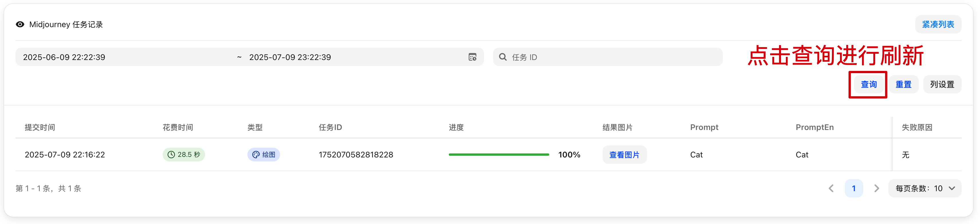Click the eye icon beside Midjourney 任务记录
The width and height of the screenshot is (980, 224).
(20, 24)
